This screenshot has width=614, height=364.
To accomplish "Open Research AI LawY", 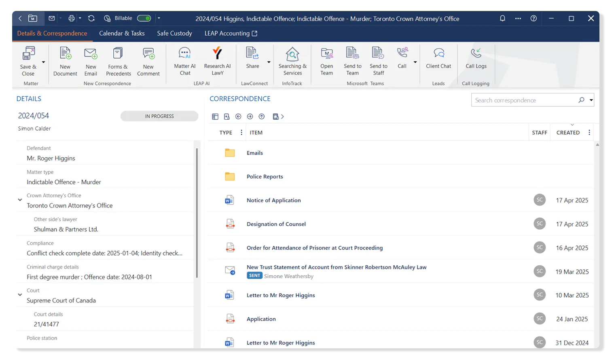I will 217,61.
